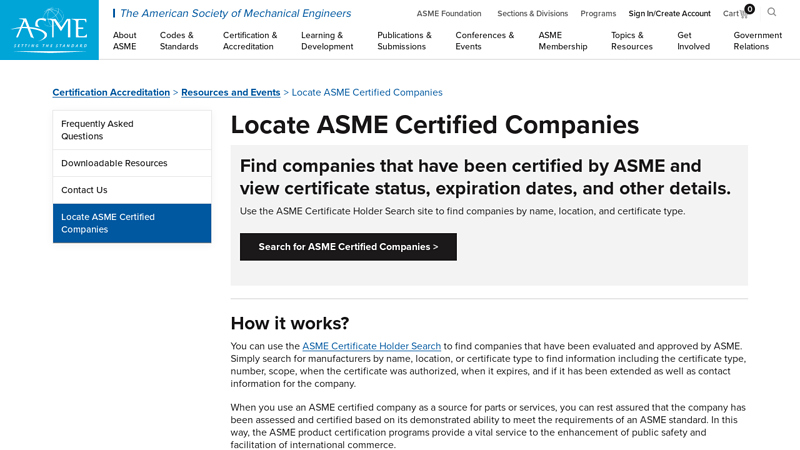Open Learning & Development menu

tap(327, 41)
